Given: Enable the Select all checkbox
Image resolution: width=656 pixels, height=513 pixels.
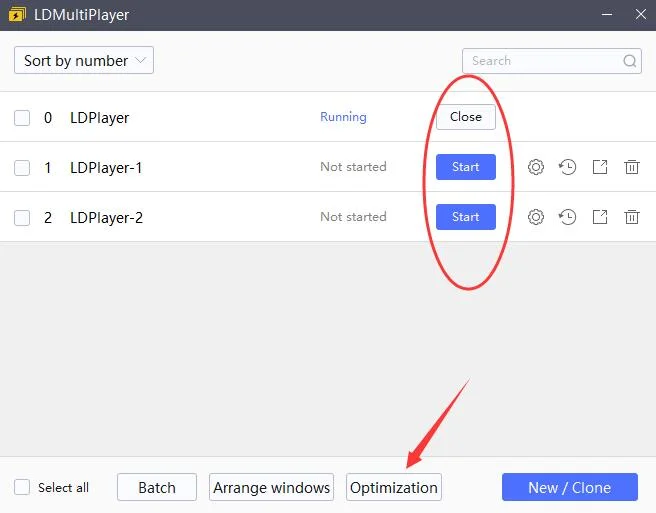Looking at the screenshot, I should pyautogui.click(x=22, y=487).
